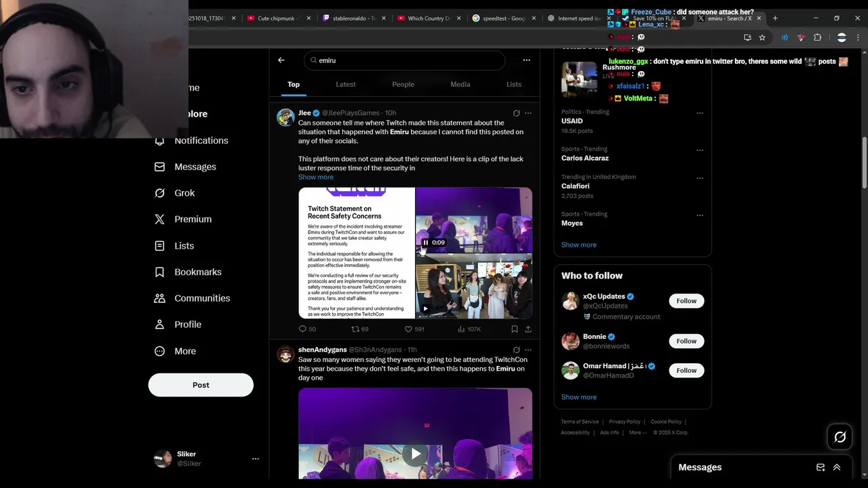Image resolution: width=868 pixels, height=488 pixels.
Task: Bookmark this page with the star icon
Action: coord(762,37)
